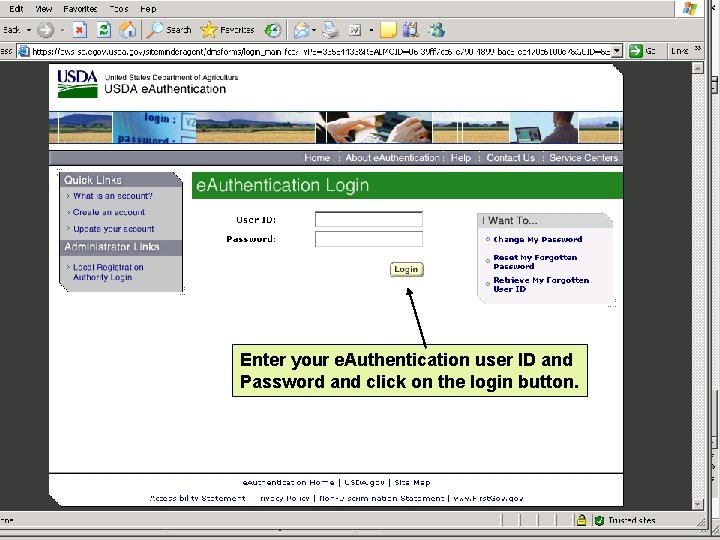Click the padlock security icon in status bar
The image size is (720, 540).
click(x=581, y=520)
